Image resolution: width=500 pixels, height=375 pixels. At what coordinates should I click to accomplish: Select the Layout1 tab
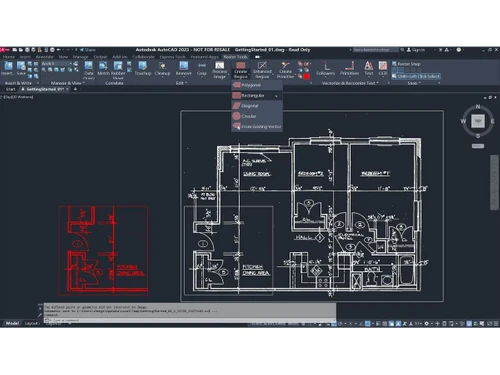pyautogui.click(x=32, y=323)
